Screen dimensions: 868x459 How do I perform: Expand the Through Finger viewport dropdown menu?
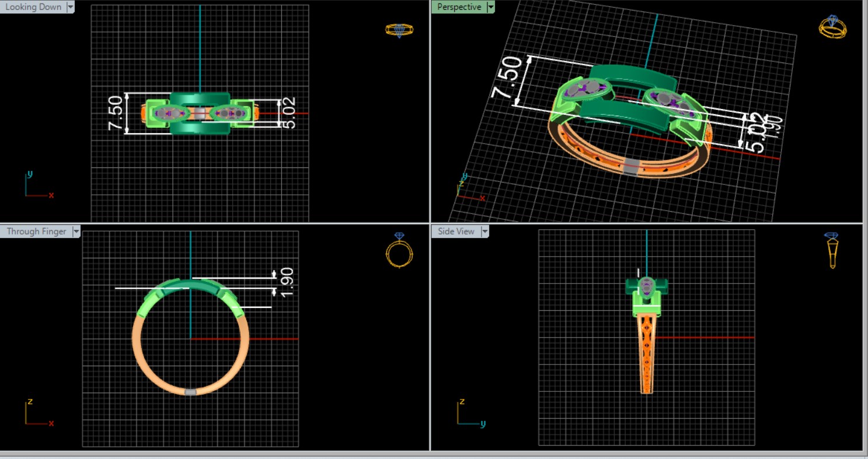click(76, 232)
